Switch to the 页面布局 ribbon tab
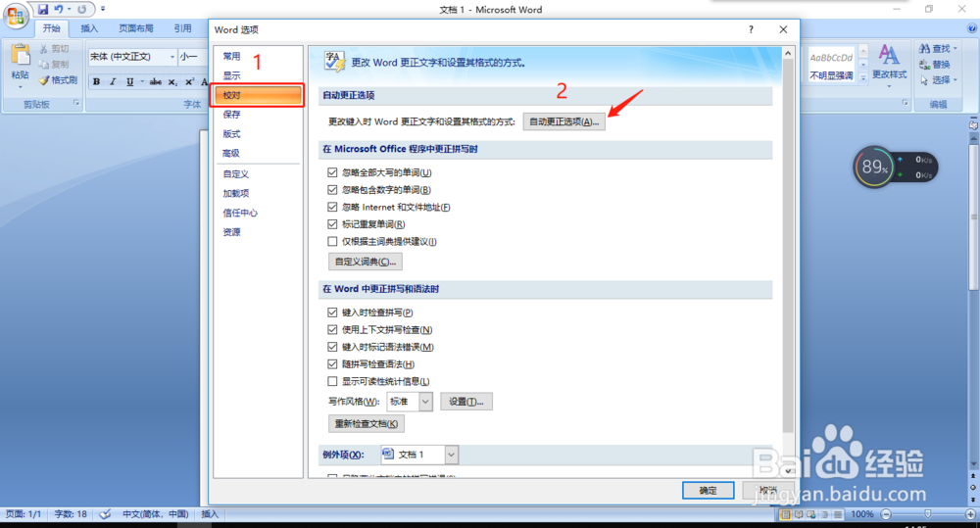This screenshot has width=980, height=528. (136, 28)
